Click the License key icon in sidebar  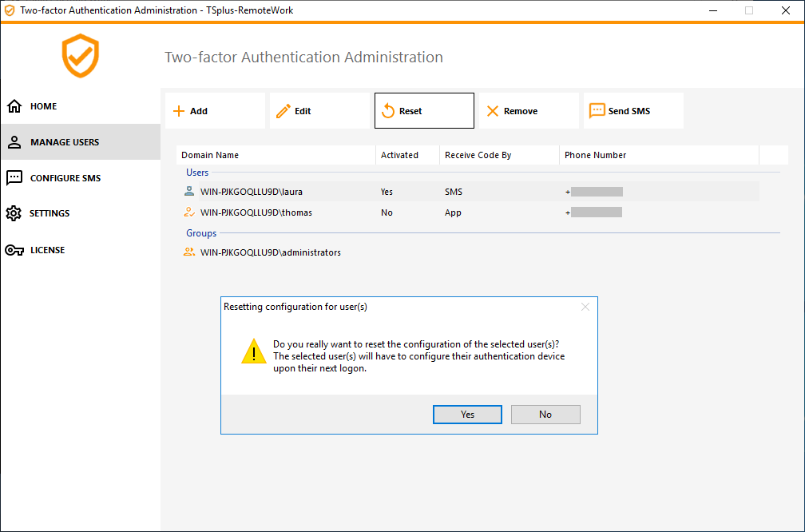tap(14, 250)
